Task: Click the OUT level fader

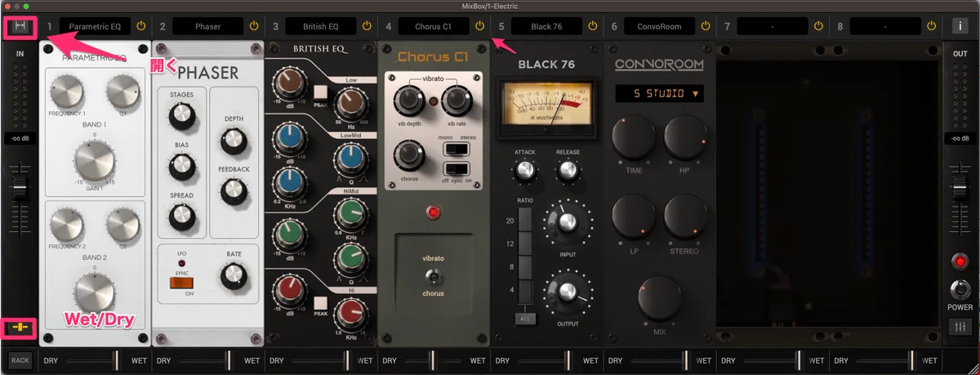Action: coord(960,190)
